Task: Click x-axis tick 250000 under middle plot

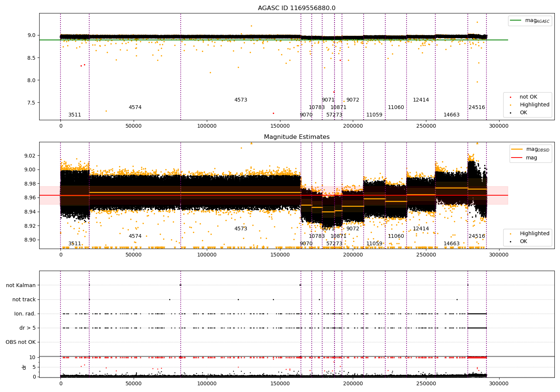Action: [426, 255]
